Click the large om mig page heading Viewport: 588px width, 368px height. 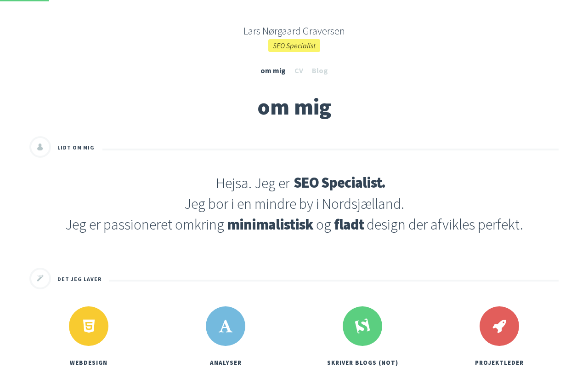pos(294,107)
